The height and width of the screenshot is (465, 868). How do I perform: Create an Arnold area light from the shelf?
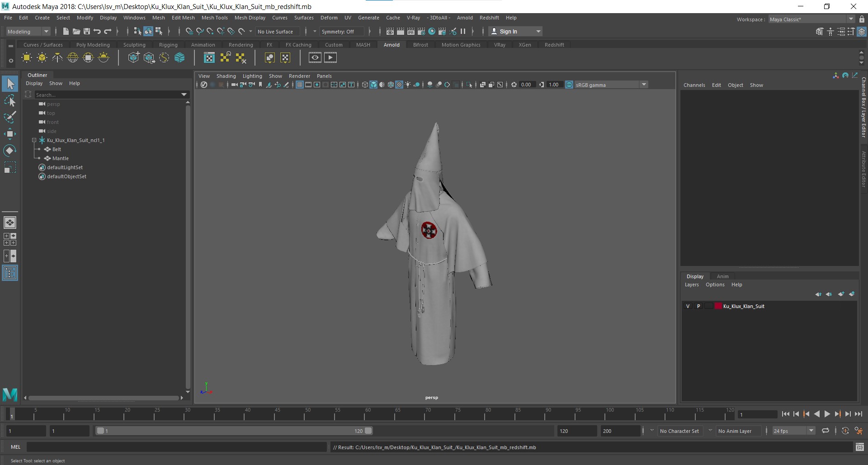(27, 57)
